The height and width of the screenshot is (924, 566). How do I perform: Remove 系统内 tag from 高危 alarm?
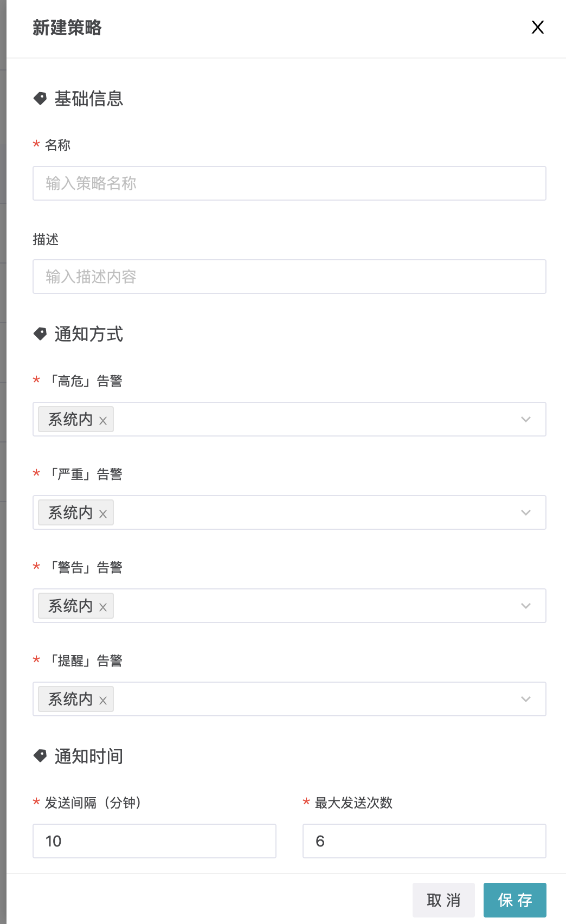103,420
